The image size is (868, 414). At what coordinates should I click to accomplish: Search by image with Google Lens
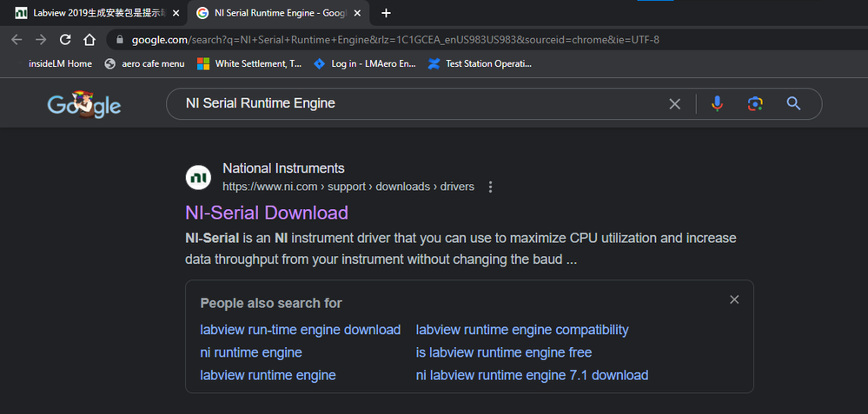(755, 103)
